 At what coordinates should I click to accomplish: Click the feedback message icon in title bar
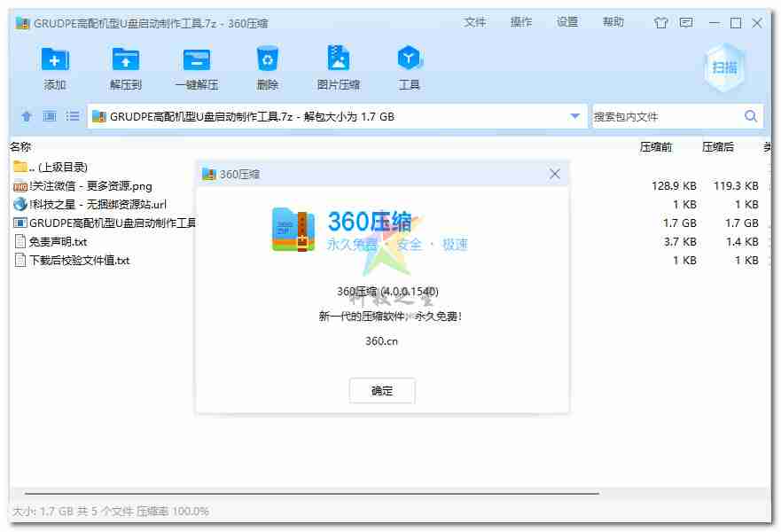click(x=685, y=23)
